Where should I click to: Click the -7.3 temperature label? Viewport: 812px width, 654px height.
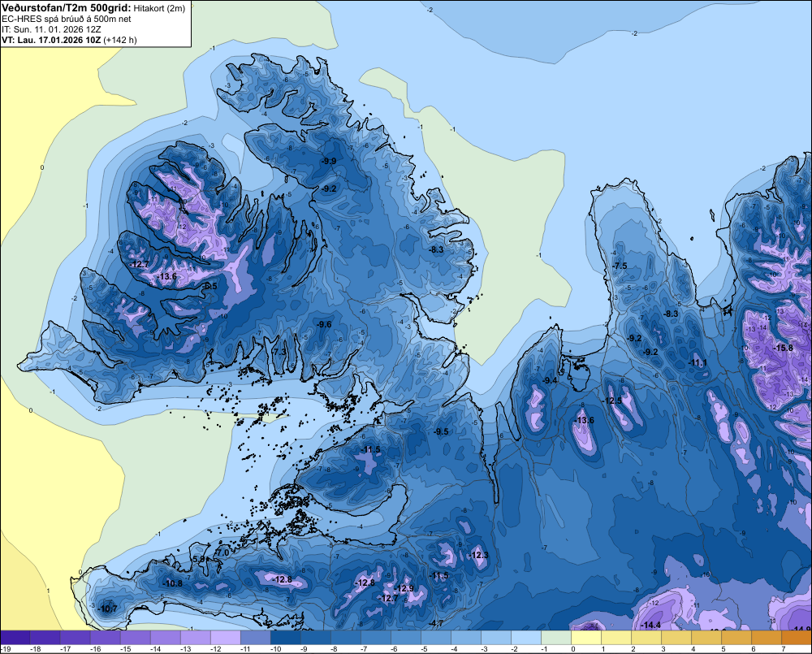pos(279,351)
